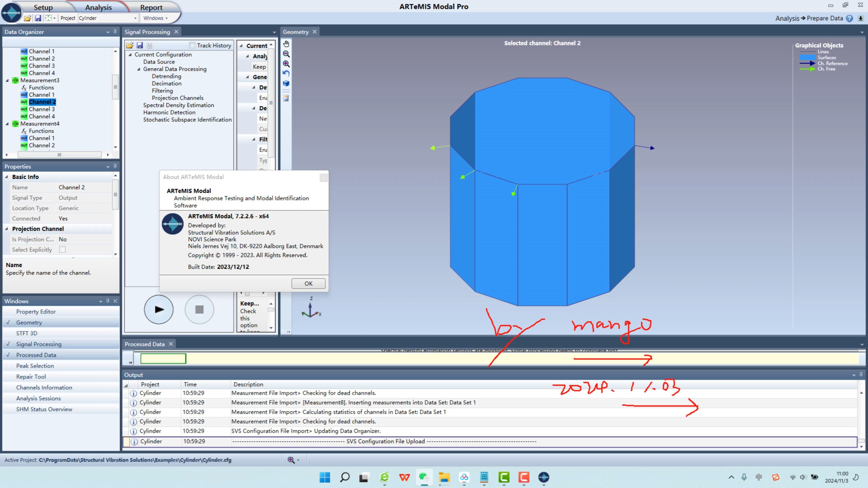This screenshot has height=488, width=868.
Task: Open WPS Office from the taskbar
Action: click(404, 477)
